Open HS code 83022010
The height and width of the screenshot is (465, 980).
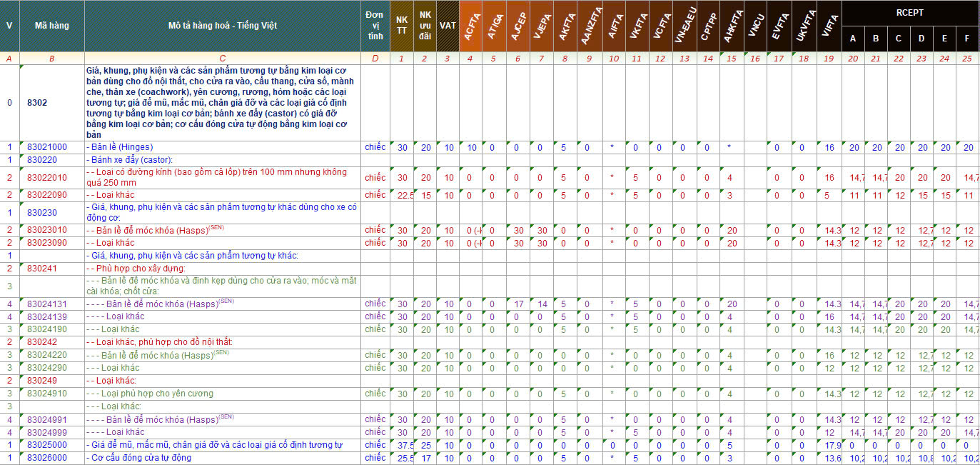coord(47,178)
